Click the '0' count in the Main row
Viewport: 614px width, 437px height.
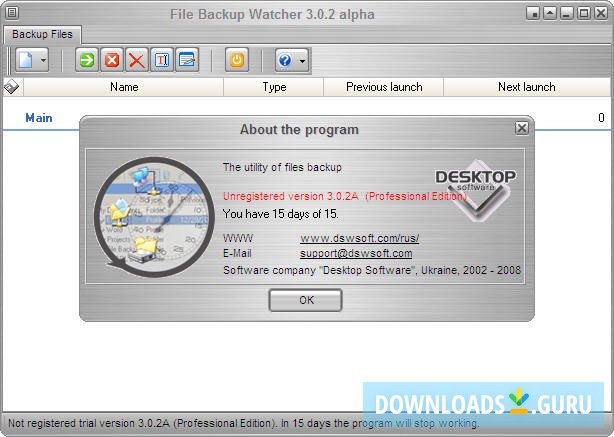click(x=601, y=117)
